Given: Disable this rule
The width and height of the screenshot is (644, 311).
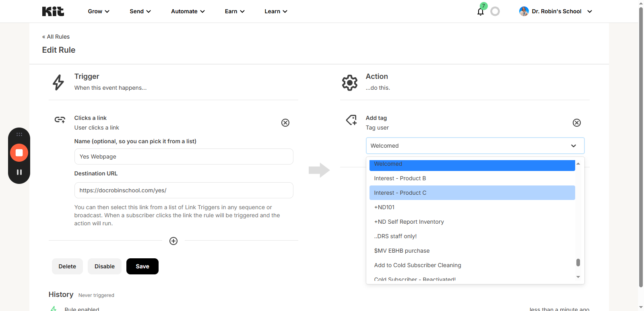Looking at the screenshot, I should [104, 266].
